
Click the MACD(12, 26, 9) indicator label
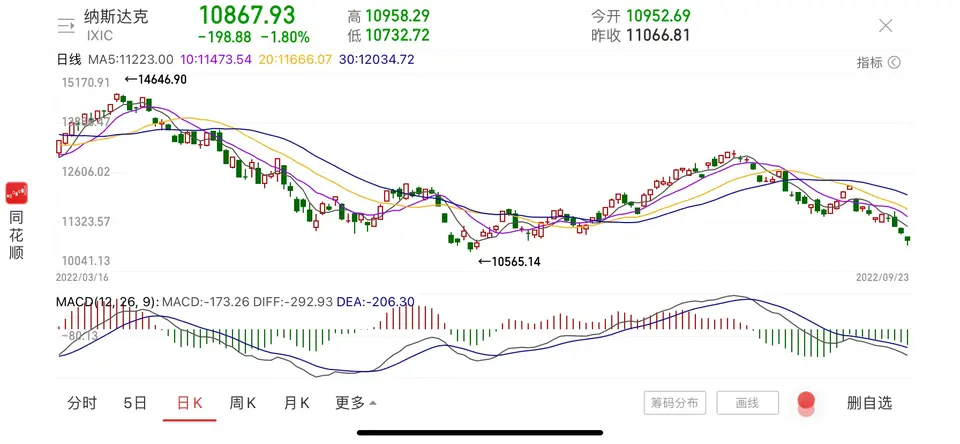(107, 302)
